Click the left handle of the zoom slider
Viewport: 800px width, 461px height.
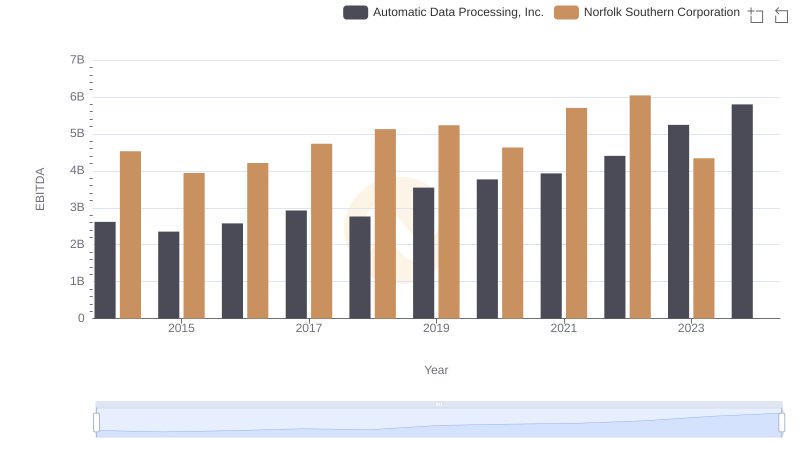(96, 423)
